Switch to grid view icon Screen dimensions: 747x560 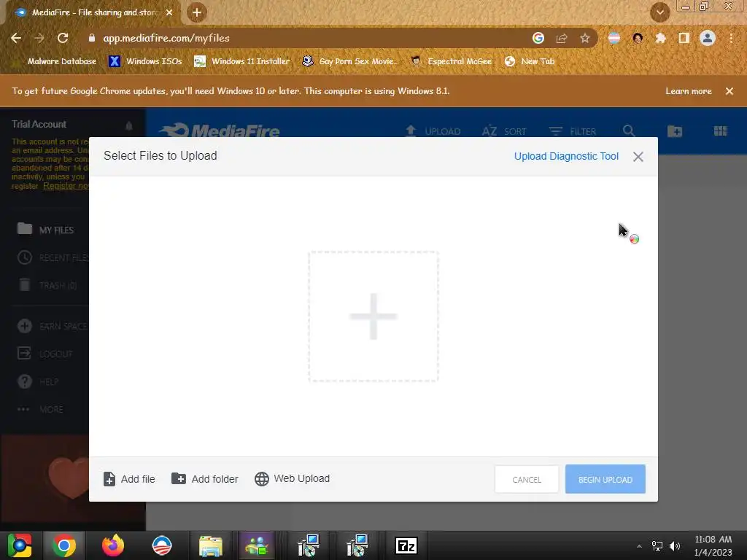coord(720,131)
